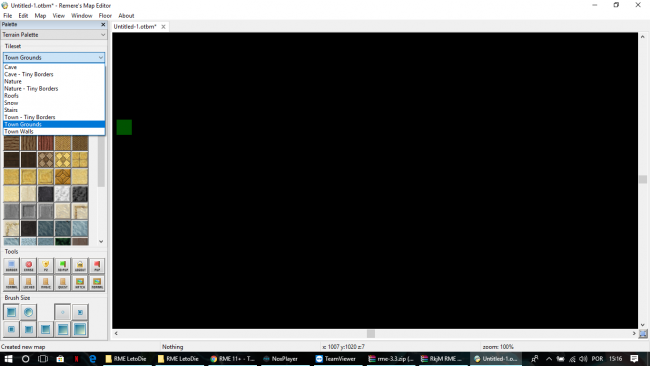
Task: Collapse the Town Grounds tileset dropdown
Action: (54, 58)
